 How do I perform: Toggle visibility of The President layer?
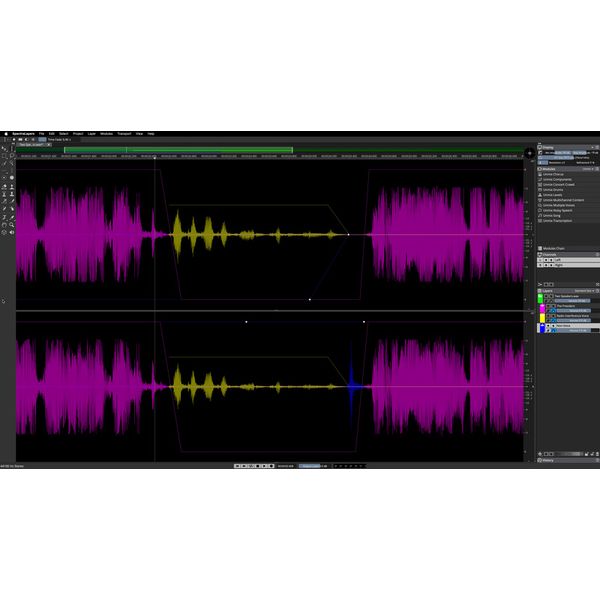[x=548, y=306]
